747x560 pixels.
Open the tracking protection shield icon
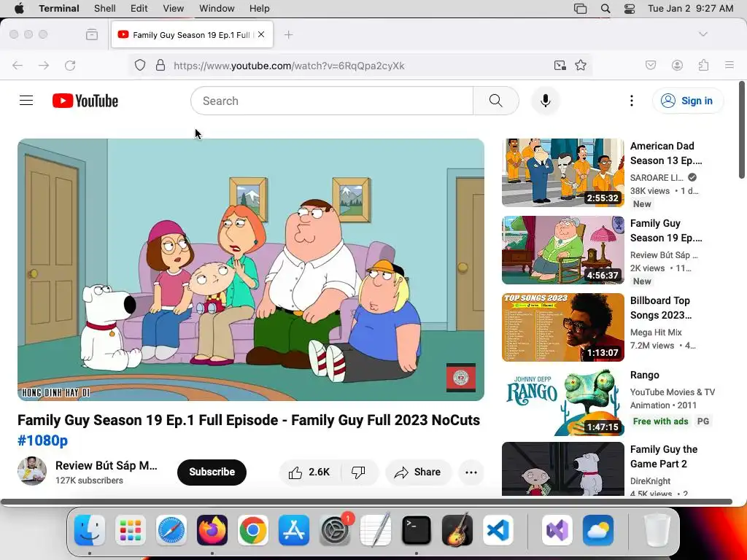(x=139, y=65)
